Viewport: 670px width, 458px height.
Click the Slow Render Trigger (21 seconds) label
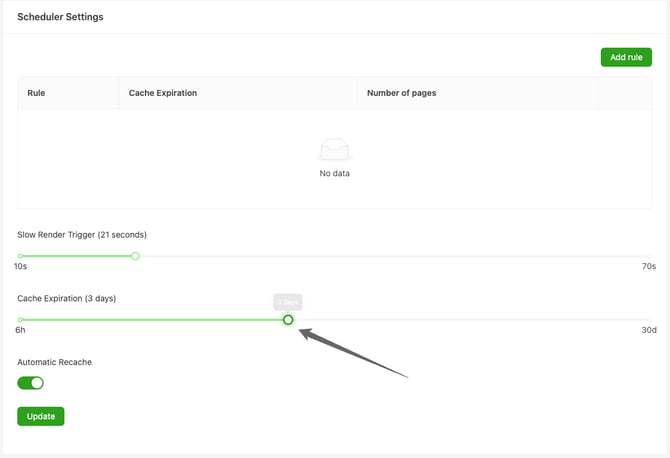click(x=82, y=235)
